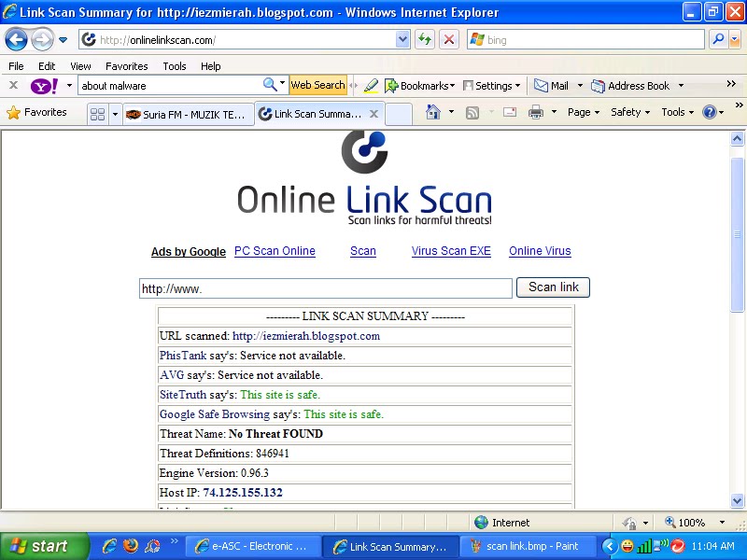
Task: Click the Online Link Scan logo
Action: click(x=364, y=178)
